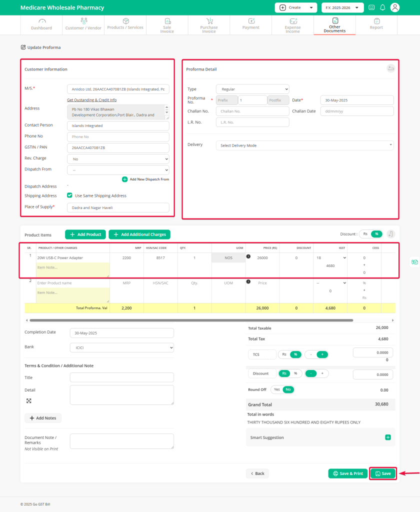Open the Report section from the navigation

tap(376, 25)
